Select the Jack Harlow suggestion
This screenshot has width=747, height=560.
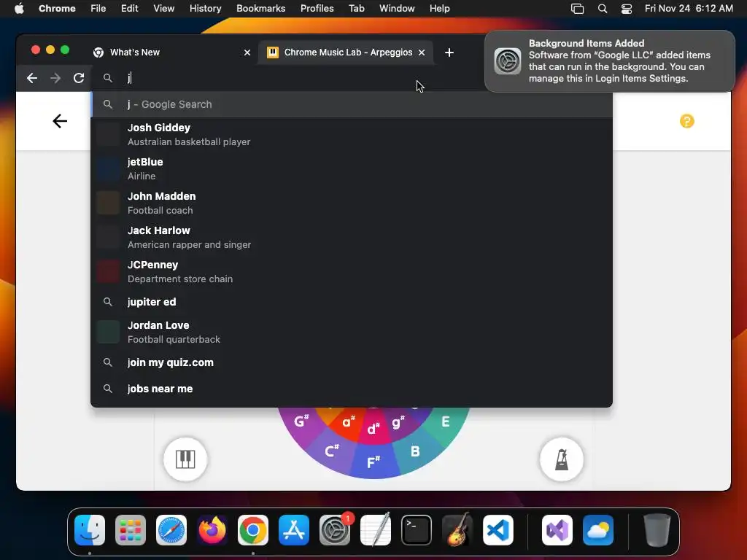[x=352, y=238]
